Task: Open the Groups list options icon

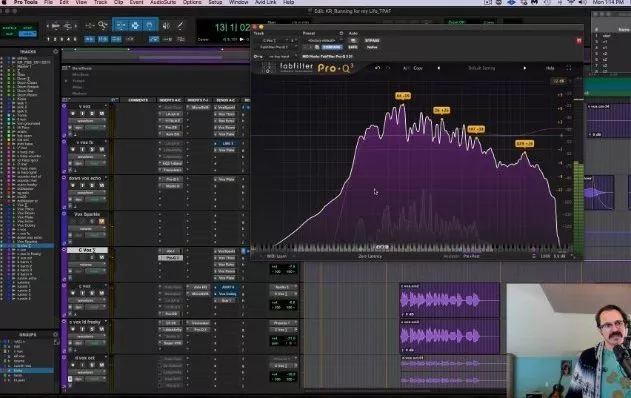Action: point(56,334)
